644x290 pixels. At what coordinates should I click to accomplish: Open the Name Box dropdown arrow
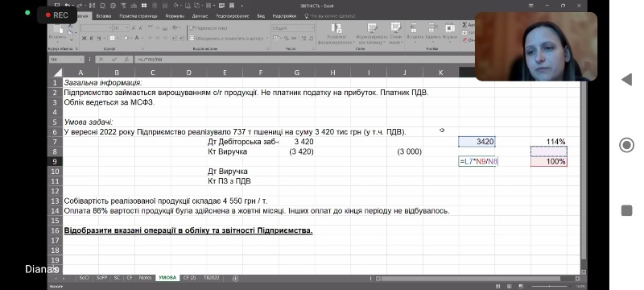[81, 60]
